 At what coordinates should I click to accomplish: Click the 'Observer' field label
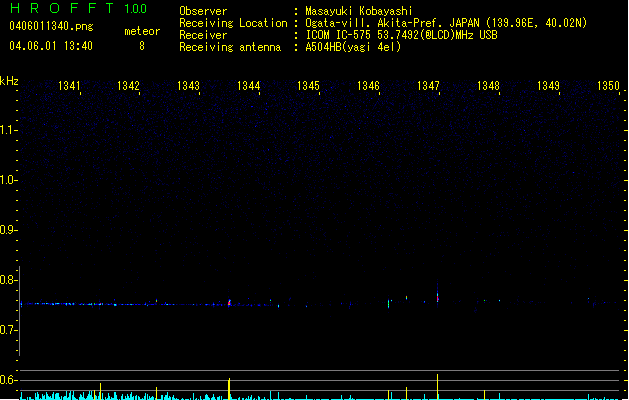pyautogui.click(x=203, y=11)
